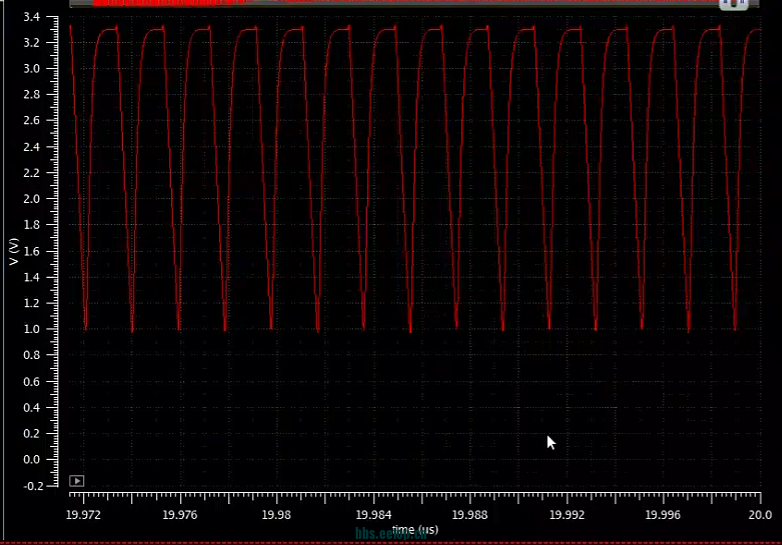Select the 0.0 voltage axis label
782x545 pixels.
[x=31, y=460]
